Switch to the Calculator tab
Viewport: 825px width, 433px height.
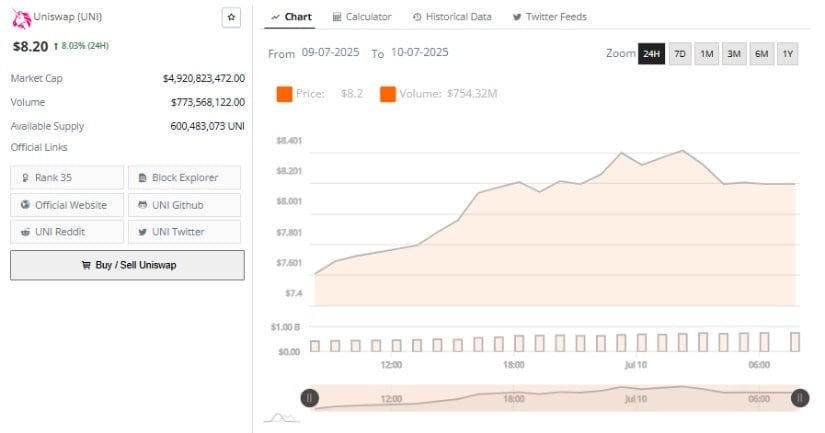[x=362, y=17]
